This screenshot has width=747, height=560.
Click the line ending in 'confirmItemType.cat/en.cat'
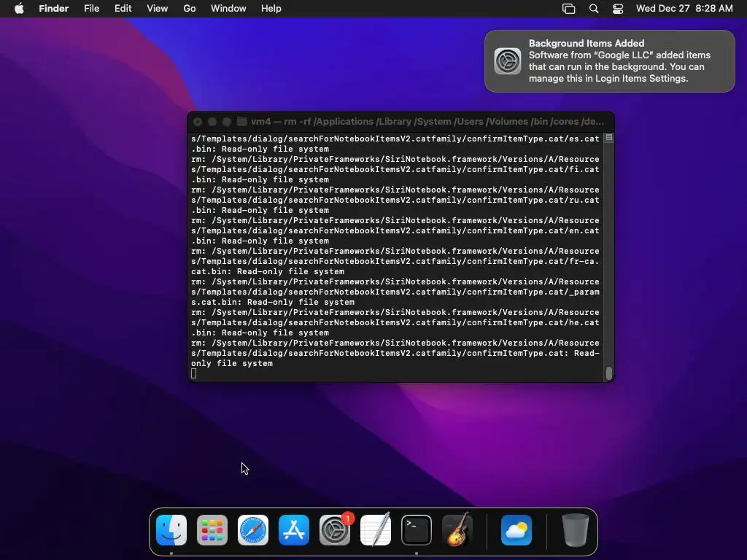395,230
